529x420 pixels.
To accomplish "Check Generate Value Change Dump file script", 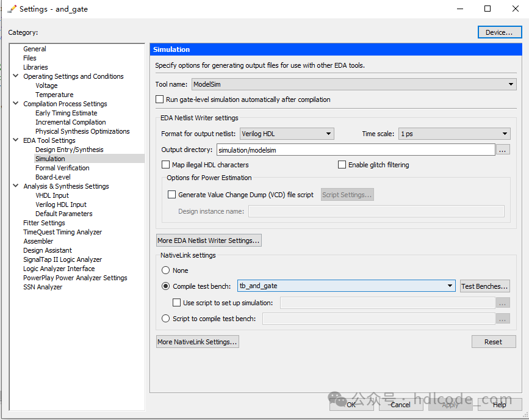I will [x=171, y=195].
